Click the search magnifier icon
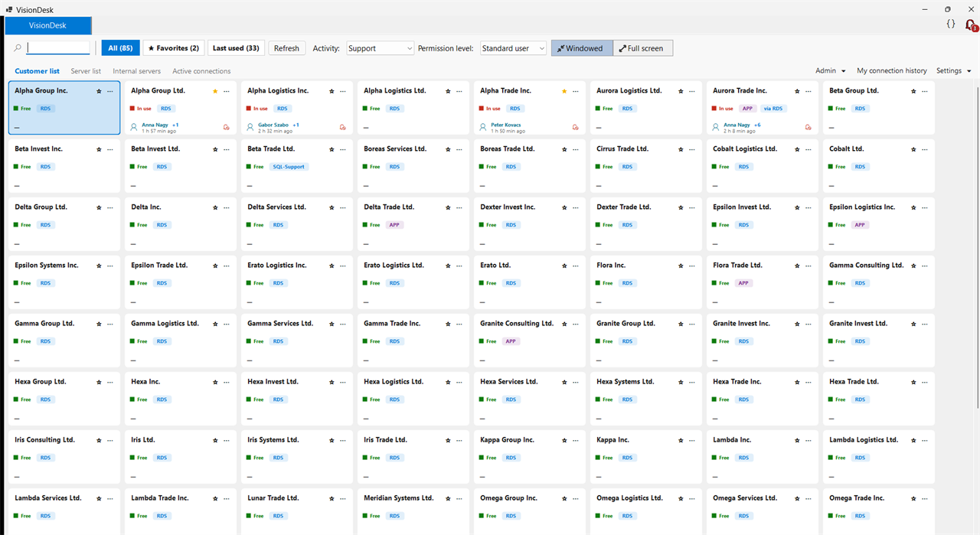 tap(18, 48)
